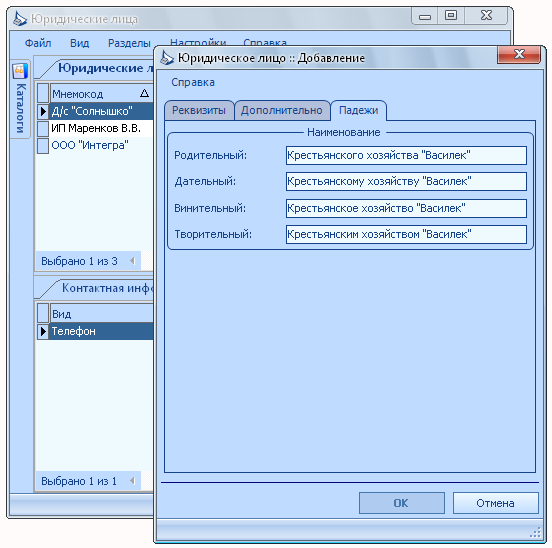Open the Разделы menu
This screenshot has width=552, height=548.
pos(129,43)
